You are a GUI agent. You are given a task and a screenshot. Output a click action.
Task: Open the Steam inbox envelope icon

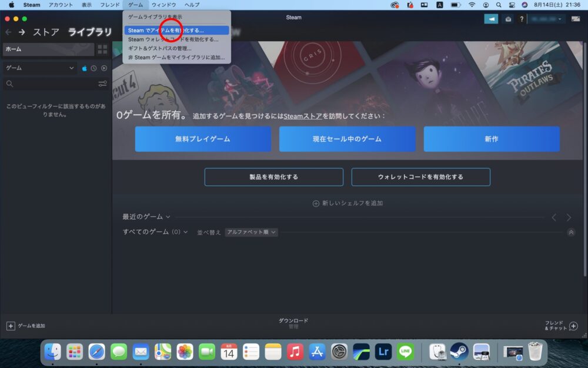coord(508,19)
